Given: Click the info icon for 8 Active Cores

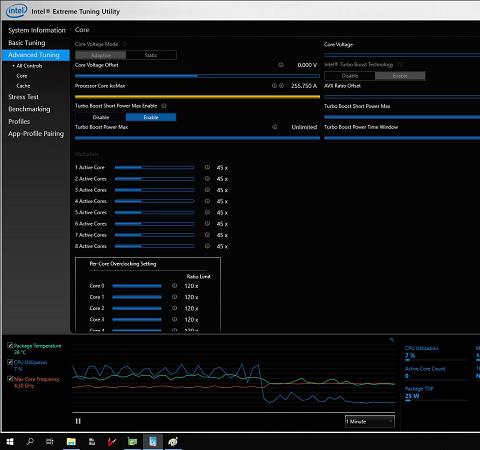Looking at the screenshot, I should click(207, 246).
